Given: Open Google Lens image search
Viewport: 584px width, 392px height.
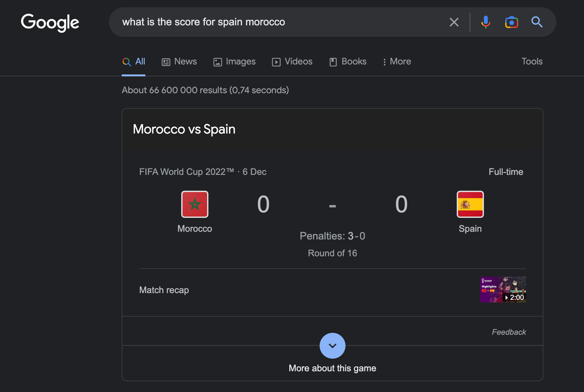Looking at the screenshot, I should pyautogui.click(x=511, y=22).
